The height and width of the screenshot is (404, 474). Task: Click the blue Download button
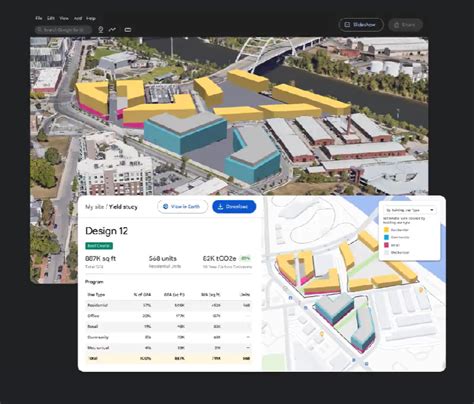click(x=234, y=207)
